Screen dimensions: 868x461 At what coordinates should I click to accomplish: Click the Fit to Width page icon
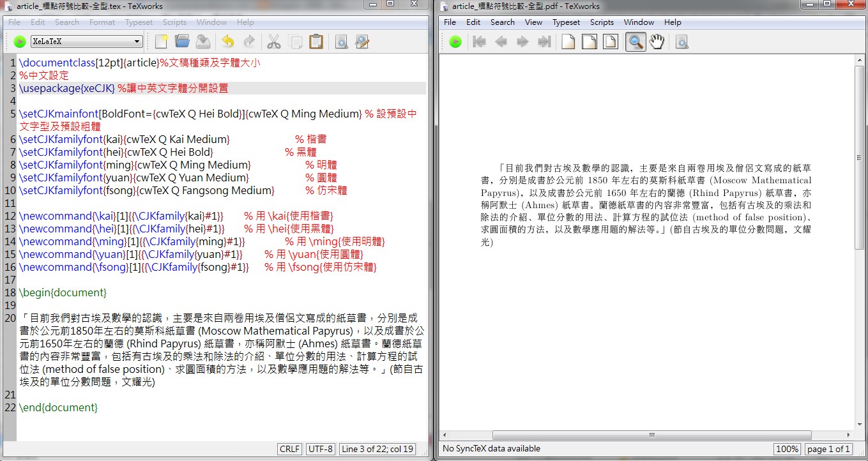[x=590, y=42]
